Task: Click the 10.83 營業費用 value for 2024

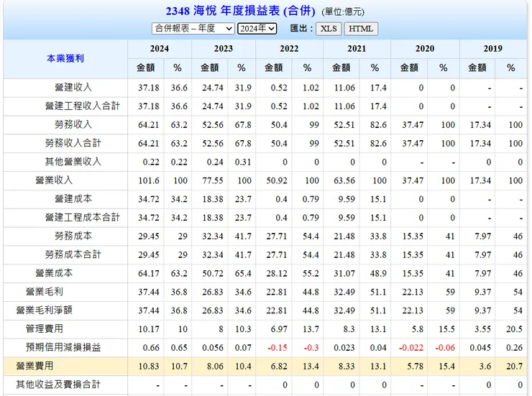Action: pos(149,366)
